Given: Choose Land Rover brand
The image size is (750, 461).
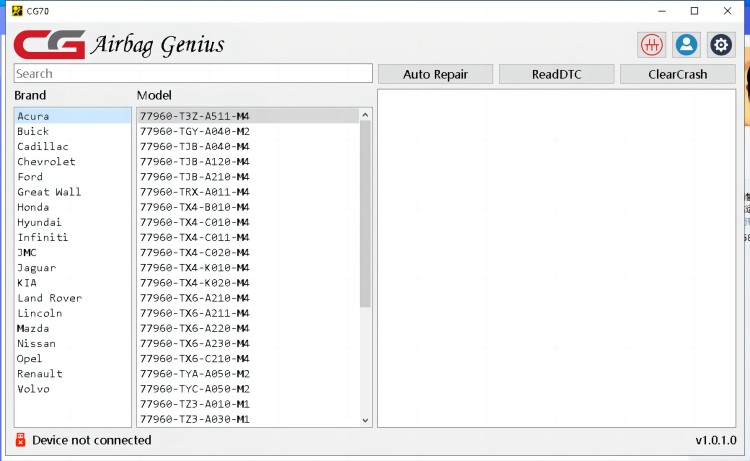Looking at the screenshot, I should pos(73,298).
